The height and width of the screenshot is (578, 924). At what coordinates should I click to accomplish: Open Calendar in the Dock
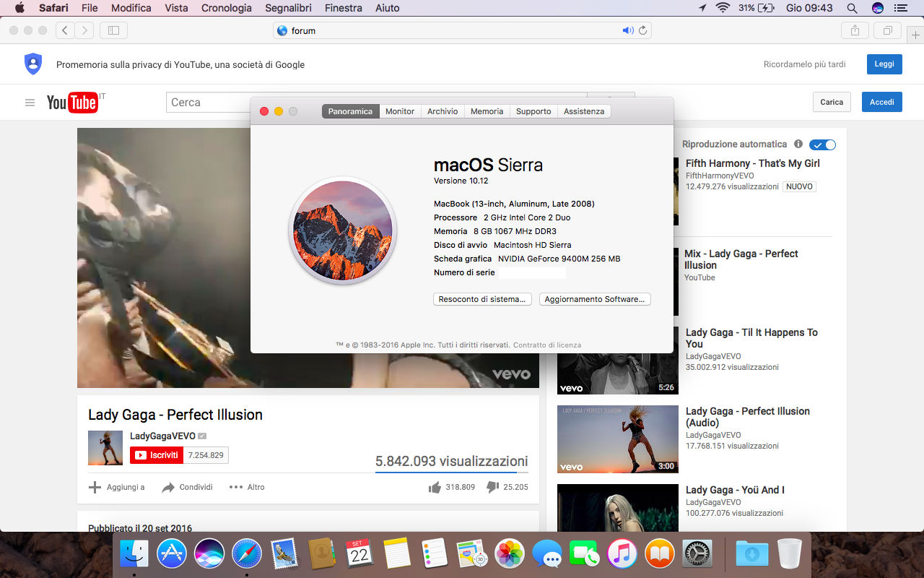[359, 554]
